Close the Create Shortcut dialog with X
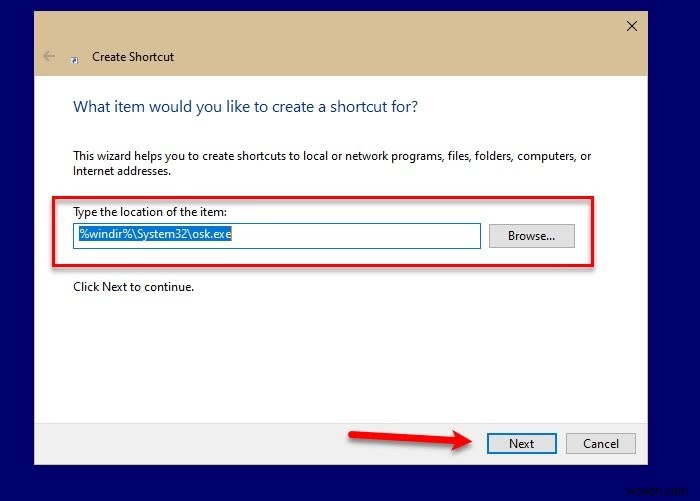Screen dimensions: 700x501 631,27
